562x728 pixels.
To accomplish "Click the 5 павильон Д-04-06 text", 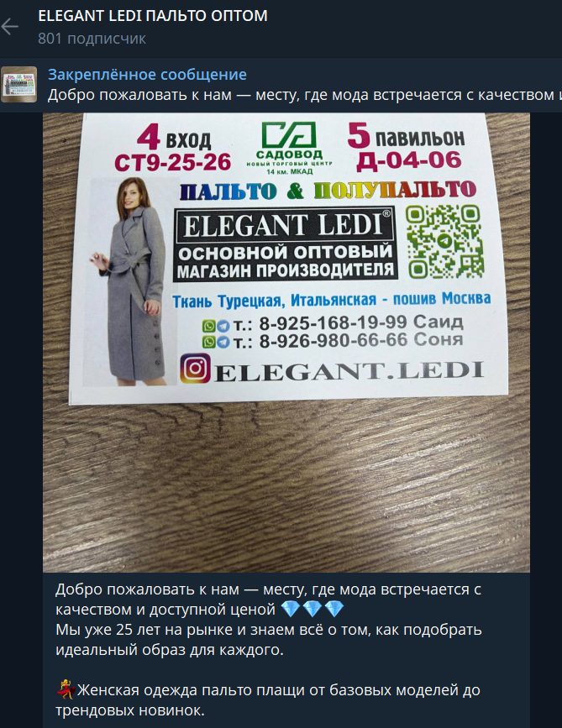I will pos(406,146).
